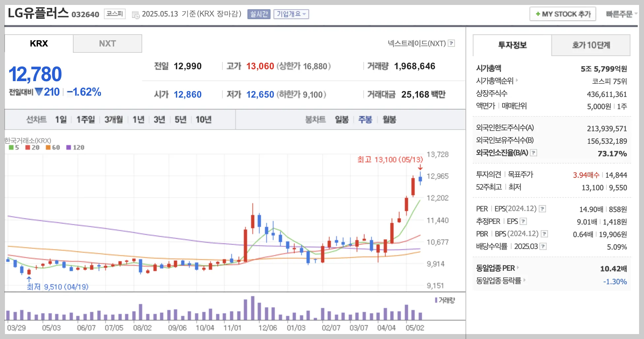Click the stock code 032640
Image resolution: width=644 pixels, height=339 pixels.
pos(85,15)
